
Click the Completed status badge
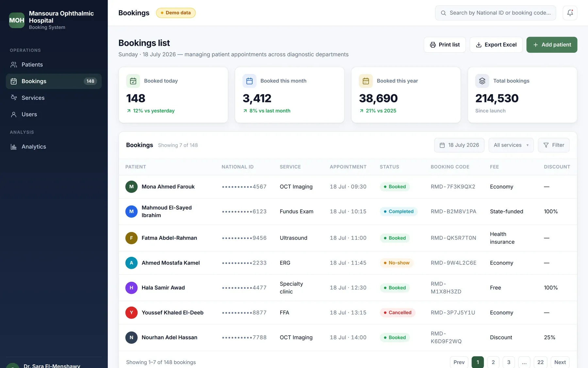[399, 212]
